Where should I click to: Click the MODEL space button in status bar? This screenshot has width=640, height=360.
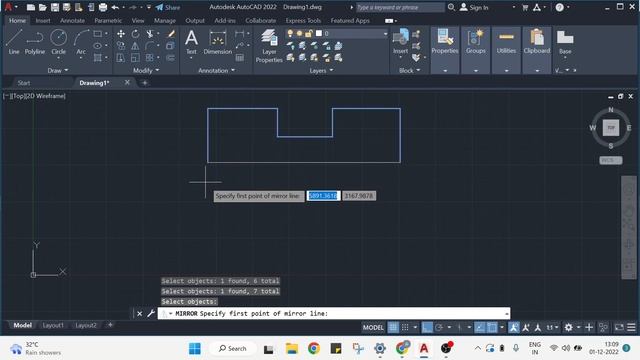click(x=373, y=327)
